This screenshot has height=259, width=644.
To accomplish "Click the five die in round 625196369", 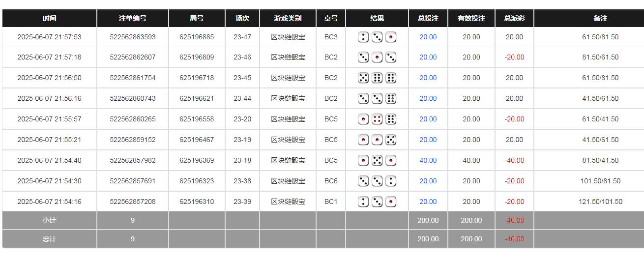I will click(x=377, y=160).
